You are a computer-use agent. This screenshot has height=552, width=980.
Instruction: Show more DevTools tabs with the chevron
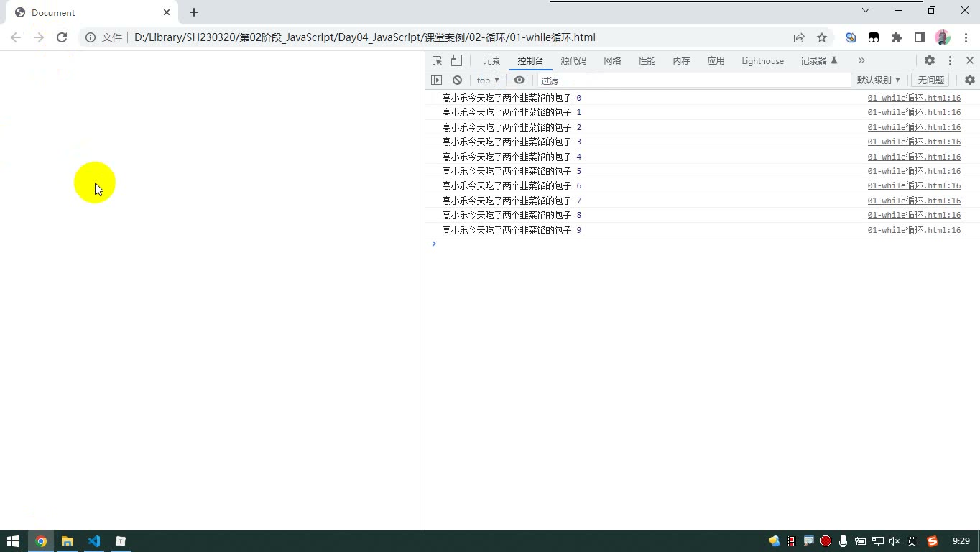(861, 61)
